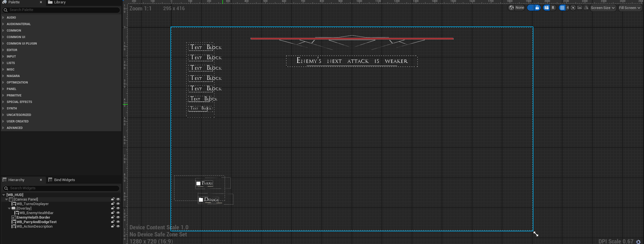
Task: Toggle visibility of WB_ActionDescription
Action: (118, 226)
